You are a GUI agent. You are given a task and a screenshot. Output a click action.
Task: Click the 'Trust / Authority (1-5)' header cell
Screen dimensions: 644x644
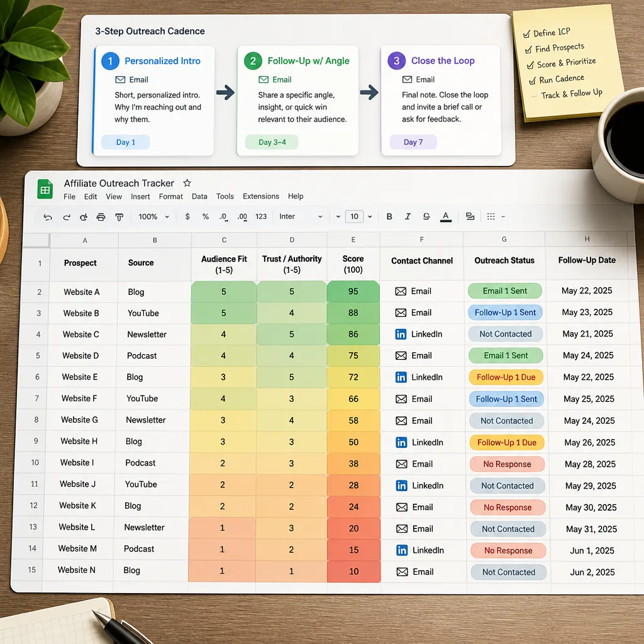pyautogui.click(x=292, y=264)
